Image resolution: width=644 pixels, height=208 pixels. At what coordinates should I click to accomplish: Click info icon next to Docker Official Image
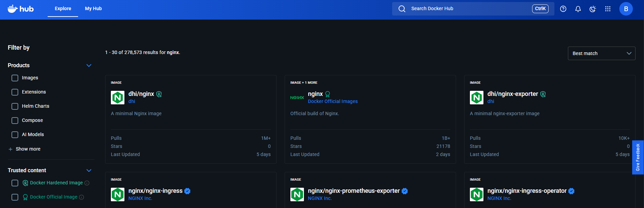point(81,197)
